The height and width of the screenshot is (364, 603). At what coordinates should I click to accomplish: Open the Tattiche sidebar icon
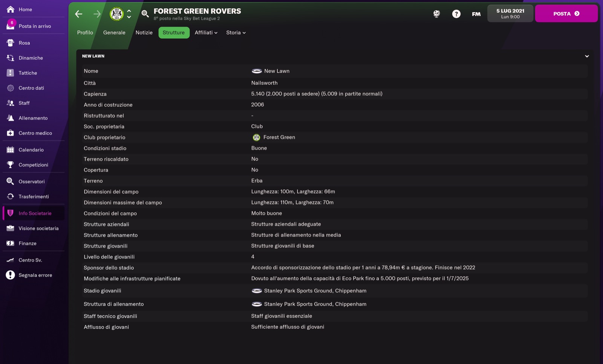(11, 73)
